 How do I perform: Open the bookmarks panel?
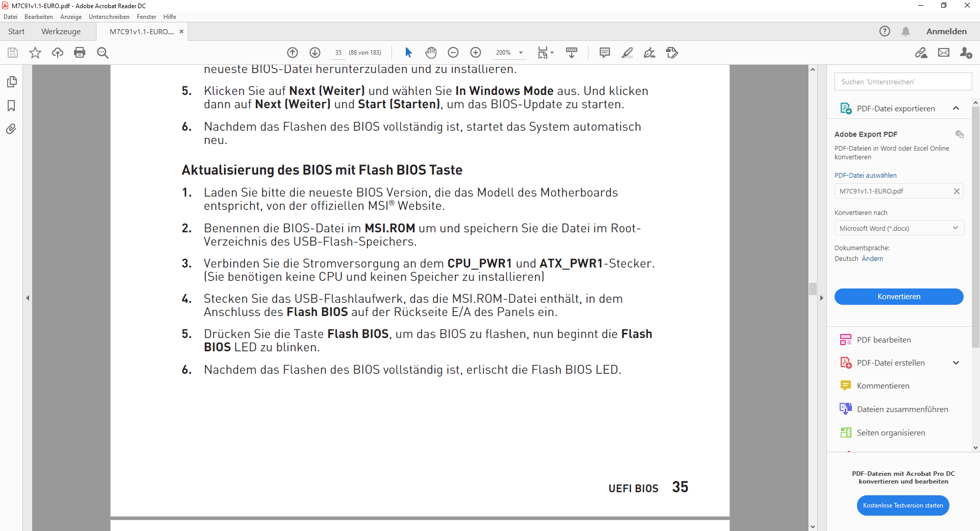click(x=11, y=106)
